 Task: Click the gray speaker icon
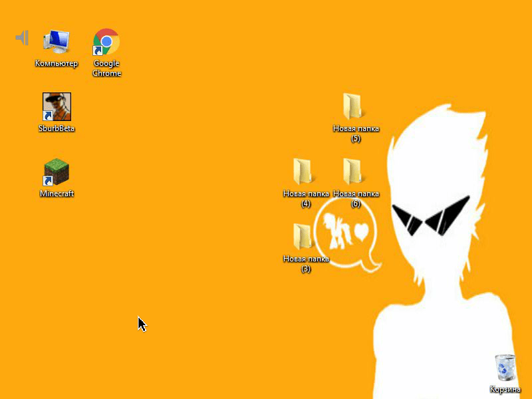click(22, 38)
